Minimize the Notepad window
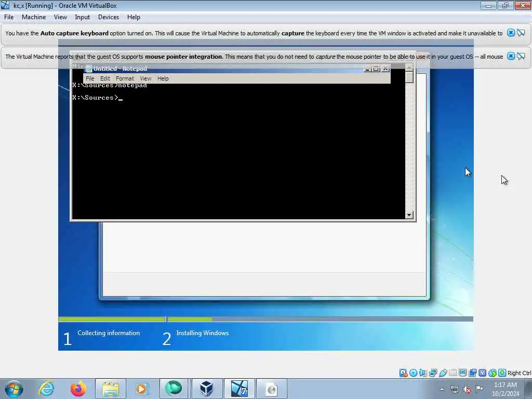 (x=367, y=69)
